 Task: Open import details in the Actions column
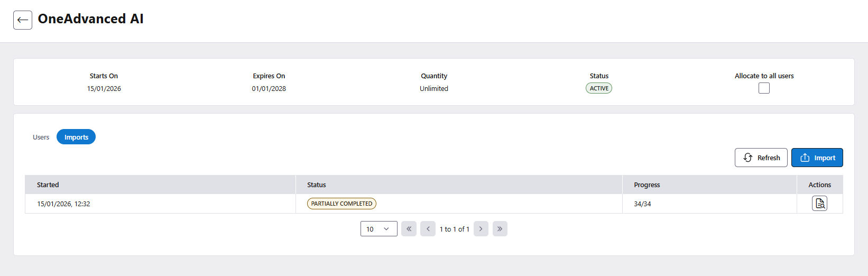point(819,204)
